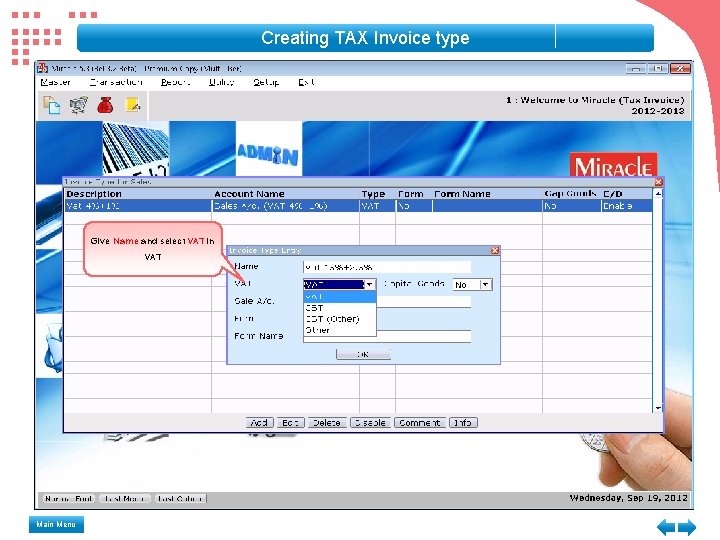Screen dimensions: 720x540
Task: Expand the Capital Goods dropdown
Action: [485, 285]
